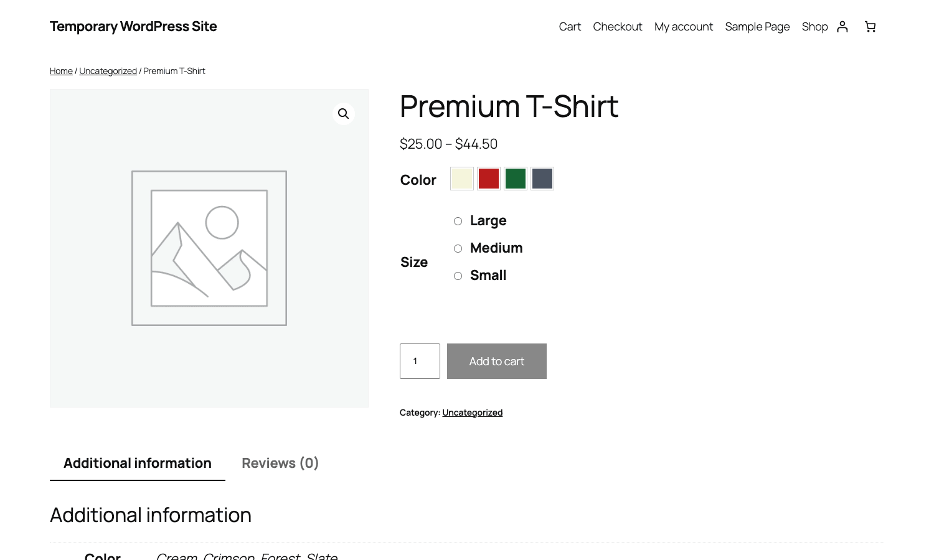Select the Small size radio button
Screen dimensions: 934x560
[x=458, y=276]
